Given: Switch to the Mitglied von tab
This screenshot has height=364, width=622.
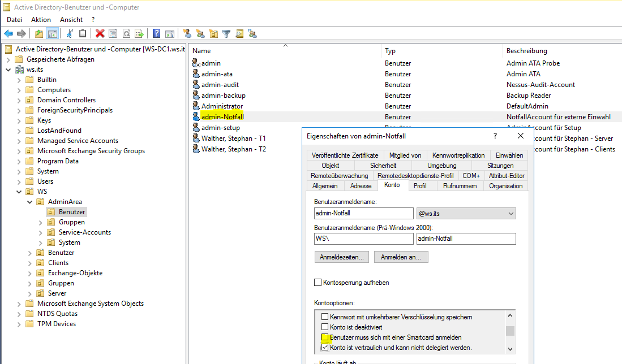Looking at the screenshot, I should 405,155.
